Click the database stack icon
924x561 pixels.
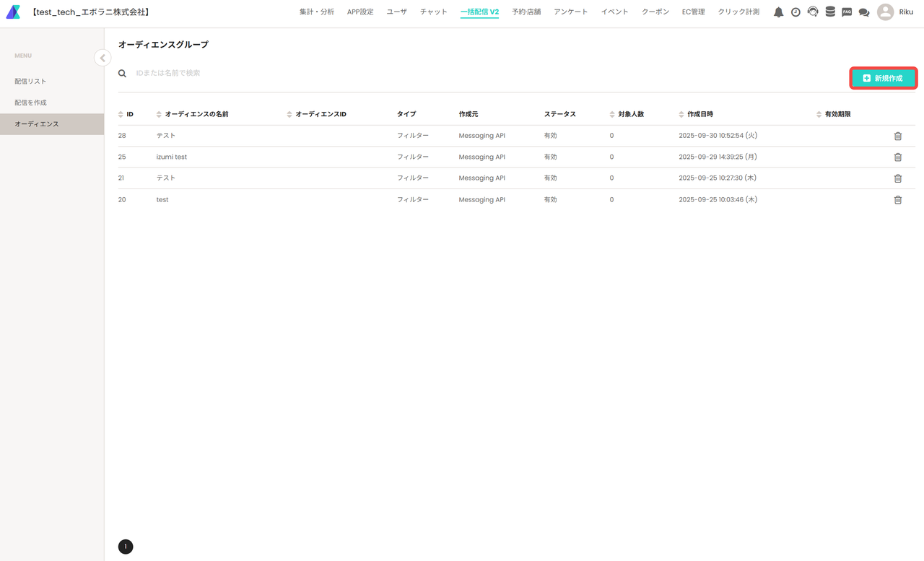click(x=830, y=12)
